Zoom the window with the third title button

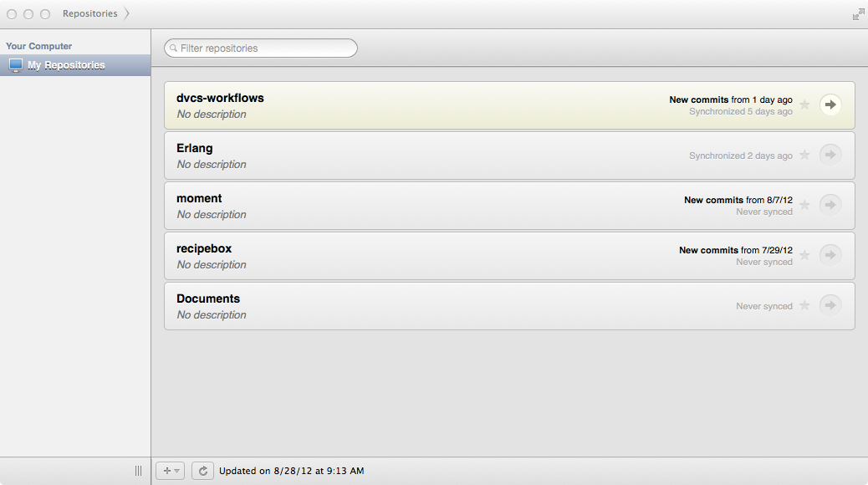pos(45,14)
